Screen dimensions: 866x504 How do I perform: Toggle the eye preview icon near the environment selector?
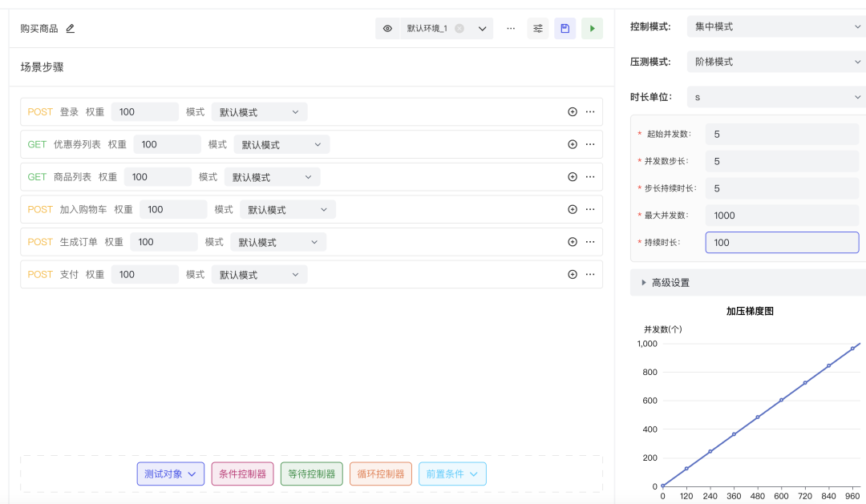point(387,28)
